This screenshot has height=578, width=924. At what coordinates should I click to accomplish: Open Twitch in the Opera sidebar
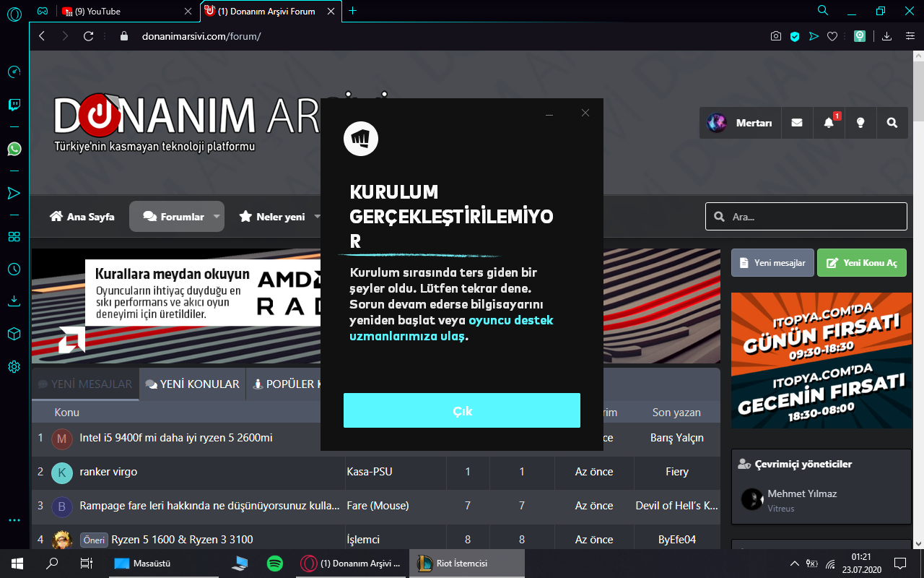14,105
